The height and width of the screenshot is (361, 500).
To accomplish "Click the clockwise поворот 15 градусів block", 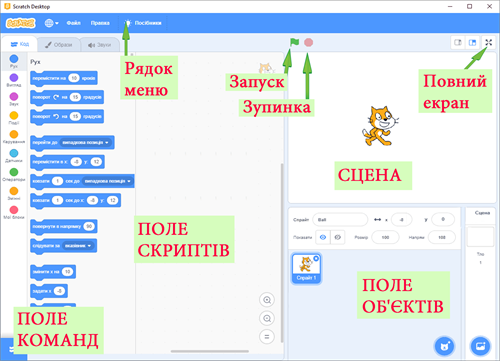I will coord(67,97).
